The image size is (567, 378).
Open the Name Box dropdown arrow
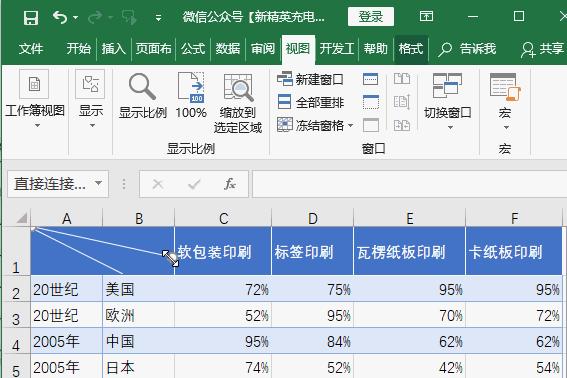pyautogui.click(x=98, y=183)
